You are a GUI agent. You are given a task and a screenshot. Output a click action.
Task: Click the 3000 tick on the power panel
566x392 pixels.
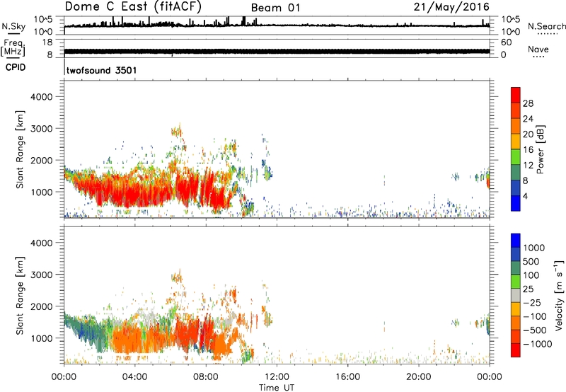click(x=41, y=129)
